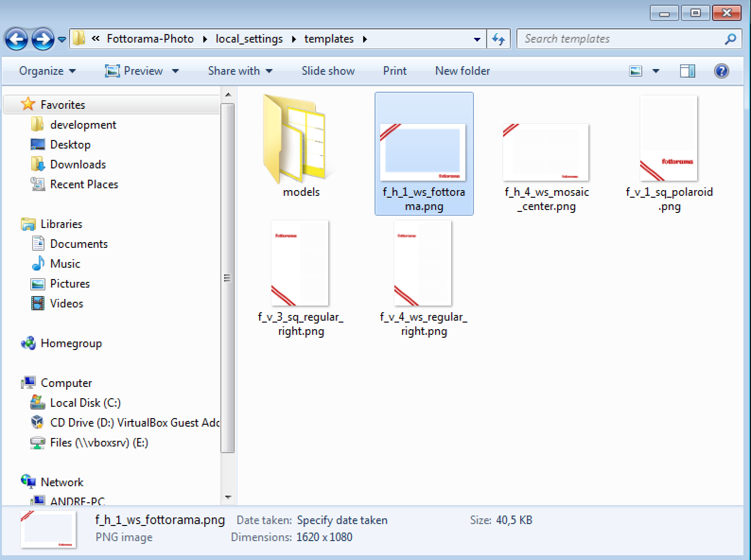Toggle the preview pane icon

pos(687,71)
